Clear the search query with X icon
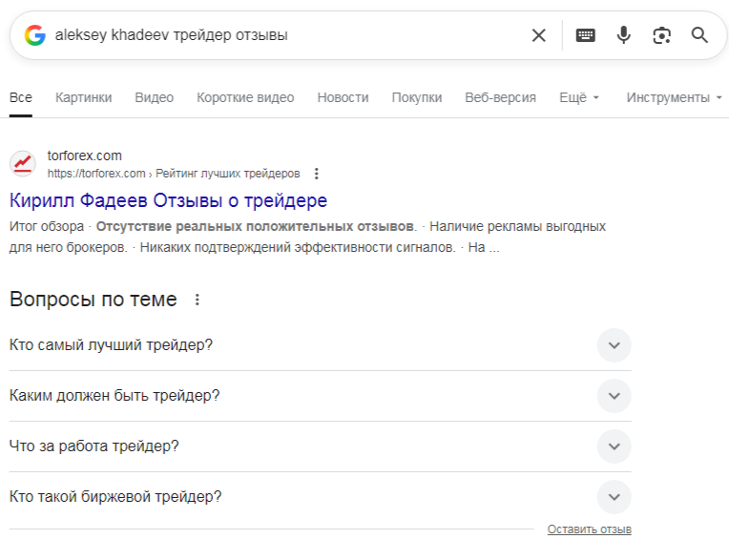The height and width of the screenshot is (560, 729). 539,35
